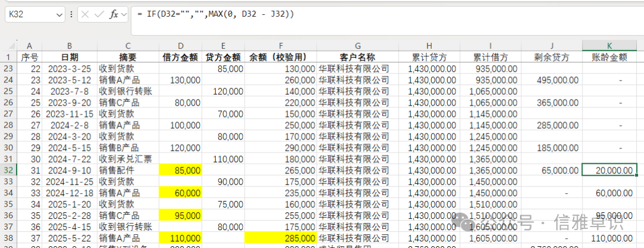The width and height of the screenshot is (644, 248).
Task: Select the highlighted cell 85,000 in row 32
Action: [181, 169]
